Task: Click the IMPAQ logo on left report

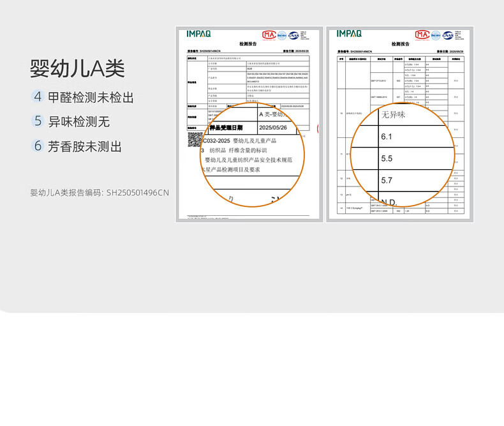Action: [198, 33]
